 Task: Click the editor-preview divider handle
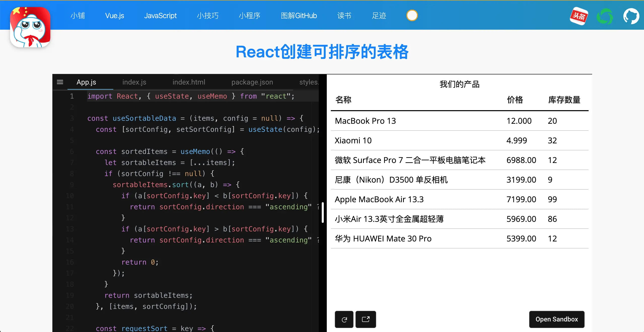click(x=323, y=213)
